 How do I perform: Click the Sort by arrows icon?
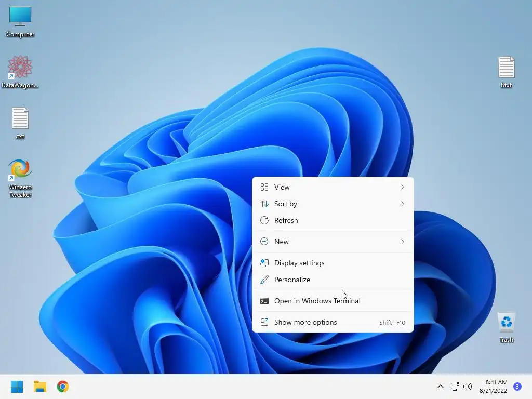coord(264,204)
